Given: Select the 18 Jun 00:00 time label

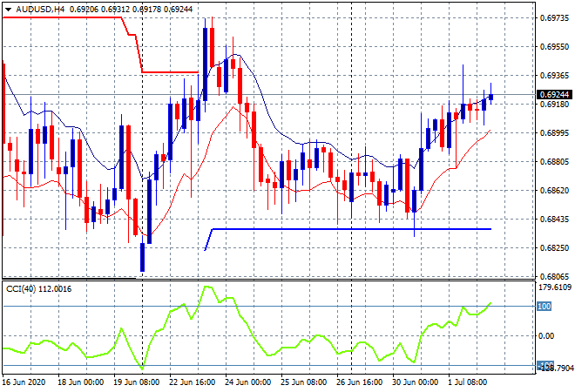Looking at the screenshot, I should 81,382.
